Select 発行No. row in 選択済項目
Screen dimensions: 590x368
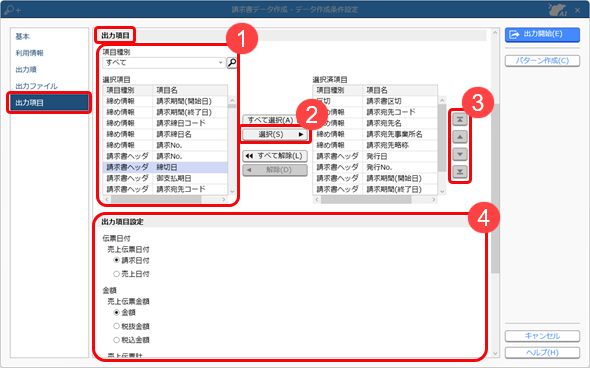375,167
